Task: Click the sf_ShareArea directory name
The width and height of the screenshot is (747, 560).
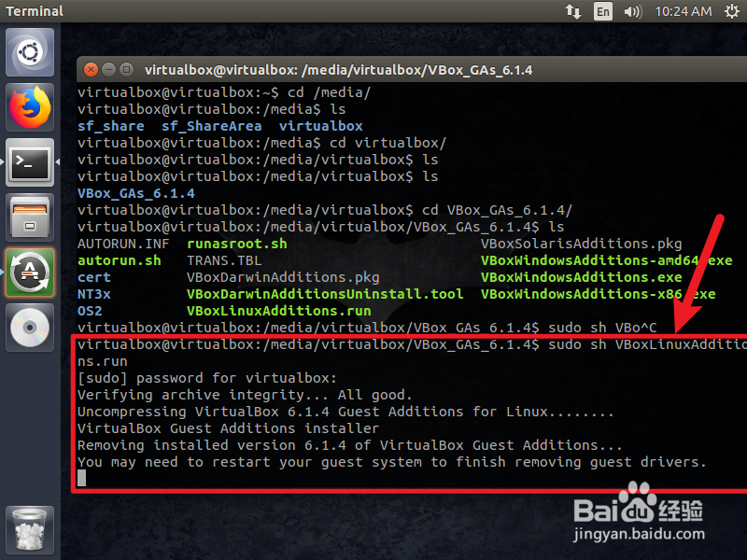Action: (x=212, y=126)
